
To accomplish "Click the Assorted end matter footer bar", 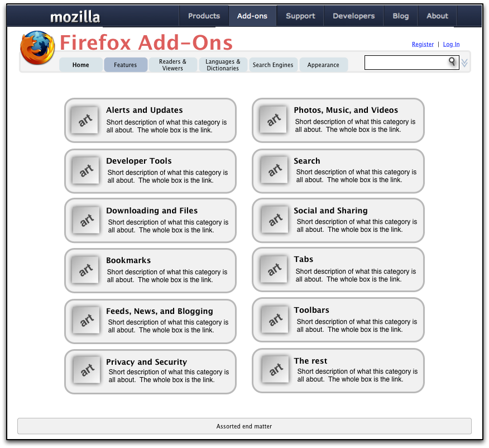I will tap(244, 426).
